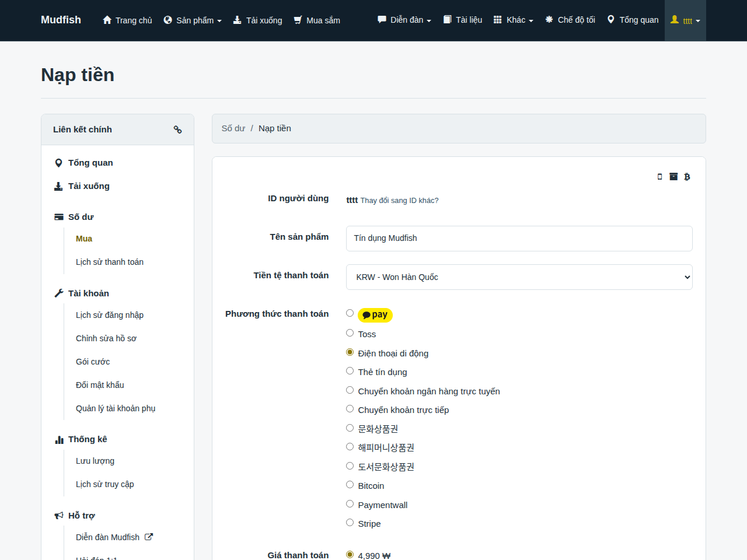Expand the Diễn đàn navbar dropdown

pyautogui.click(x=404, y=20)
